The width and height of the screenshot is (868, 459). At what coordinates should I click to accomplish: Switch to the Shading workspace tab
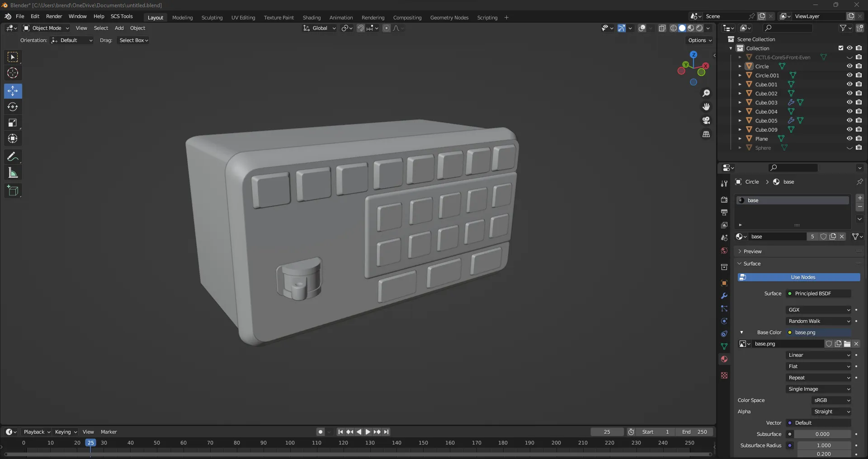[311, 18]
